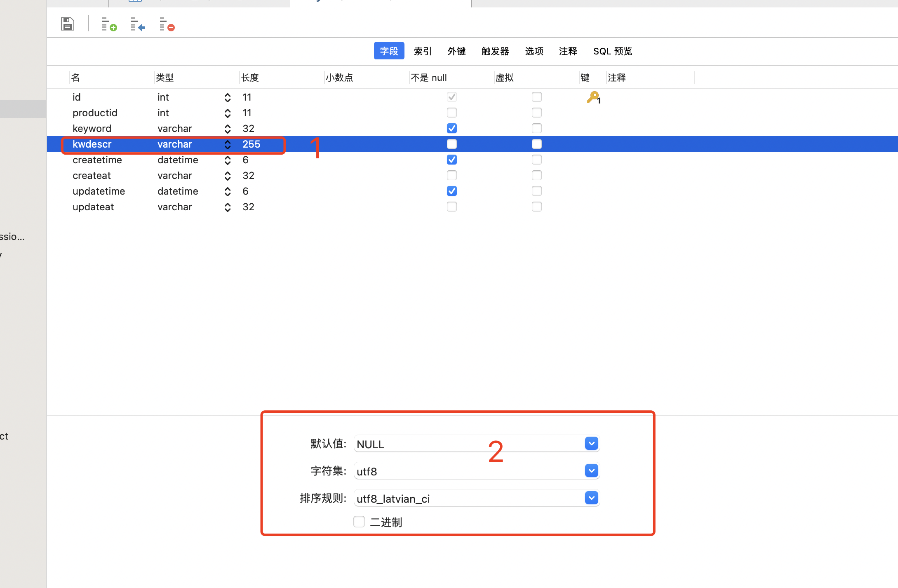Click type stepper arrows for keyword field
The width and height of the screenshot is (898, 588).
click(227, 129)
